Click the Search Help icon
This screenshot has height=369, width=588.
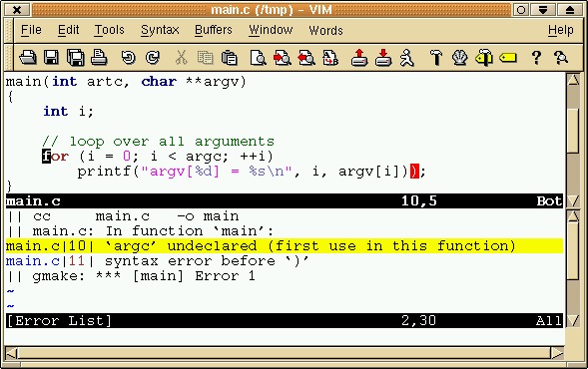[561, 58]
